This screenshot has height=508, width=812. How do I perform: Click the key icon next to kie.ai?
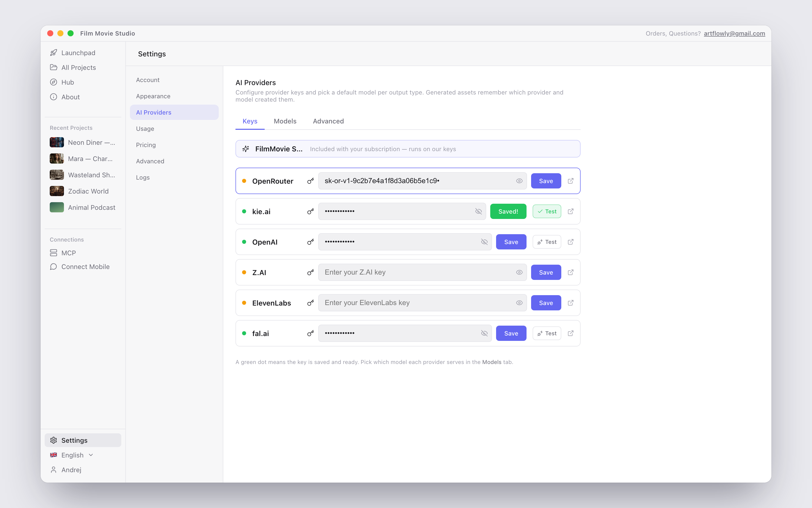point(310,211)
